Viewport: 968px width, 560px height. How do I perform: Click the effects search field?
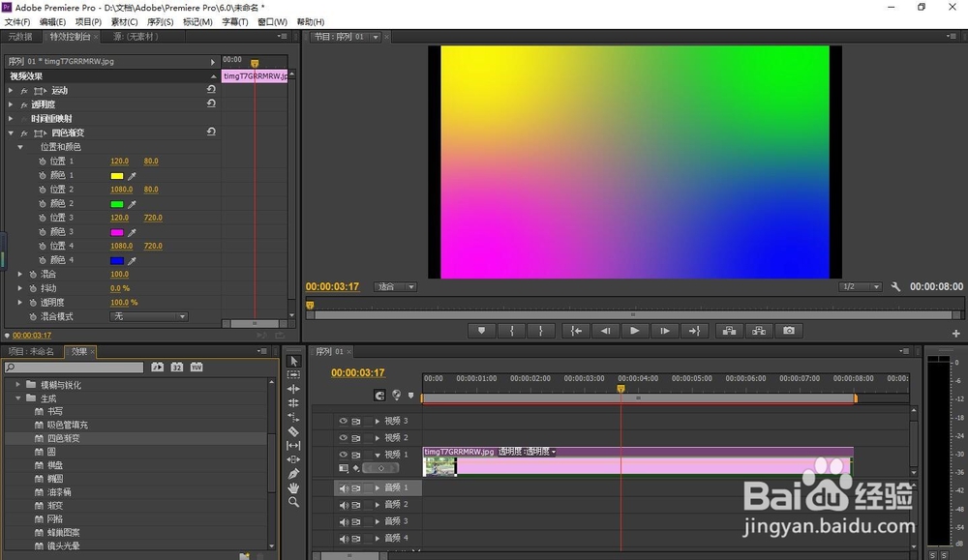(x=75, y=367)
